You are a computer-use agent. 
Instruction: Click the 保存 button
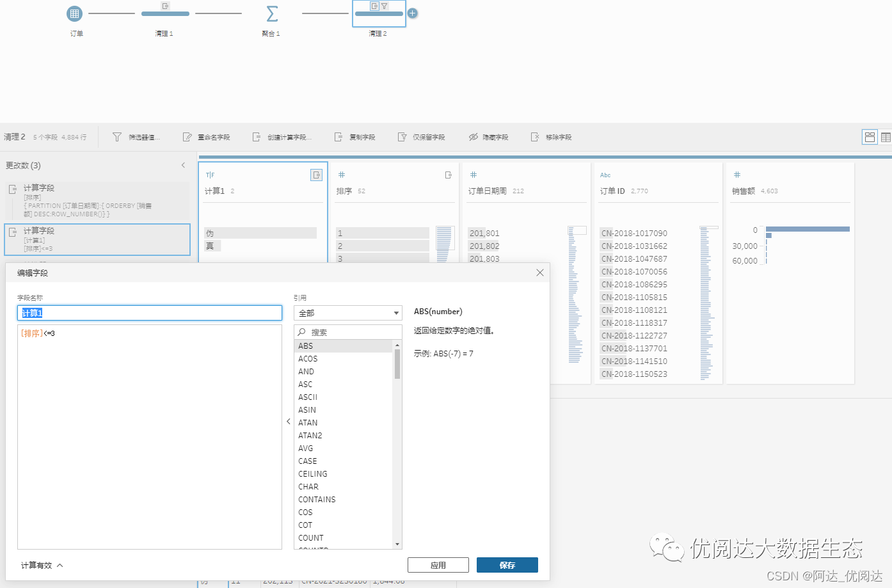click(x=507, y=565)
